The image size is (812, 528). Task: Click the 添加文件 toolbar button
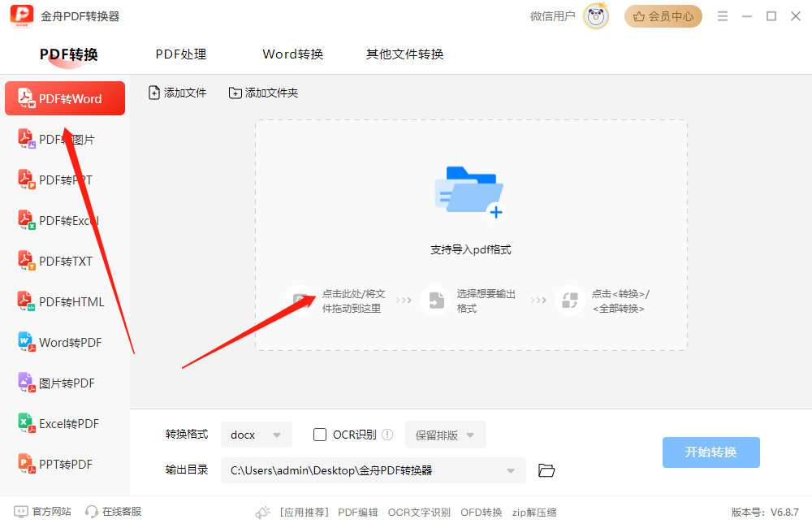[178, 93]
